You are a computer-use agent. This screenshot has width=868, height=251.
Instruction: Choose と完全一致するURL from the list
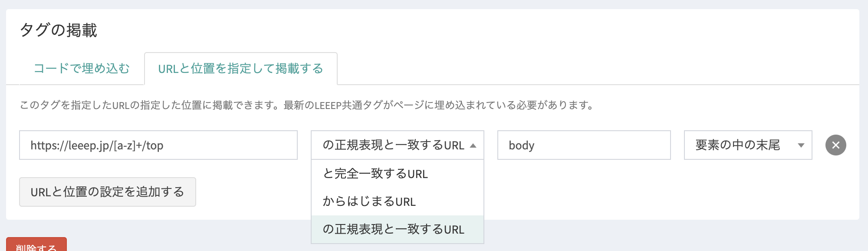click(375, 174)
